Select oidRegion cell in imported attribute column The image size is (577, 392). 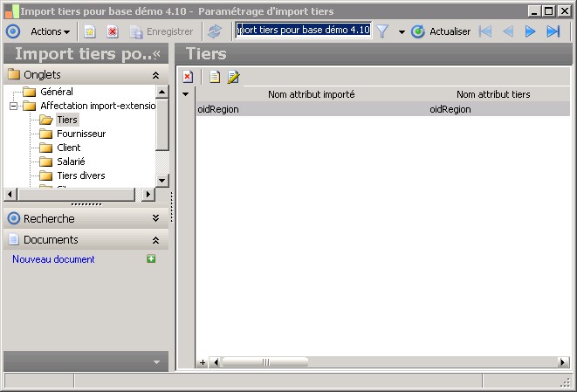[x=312, y=109]
